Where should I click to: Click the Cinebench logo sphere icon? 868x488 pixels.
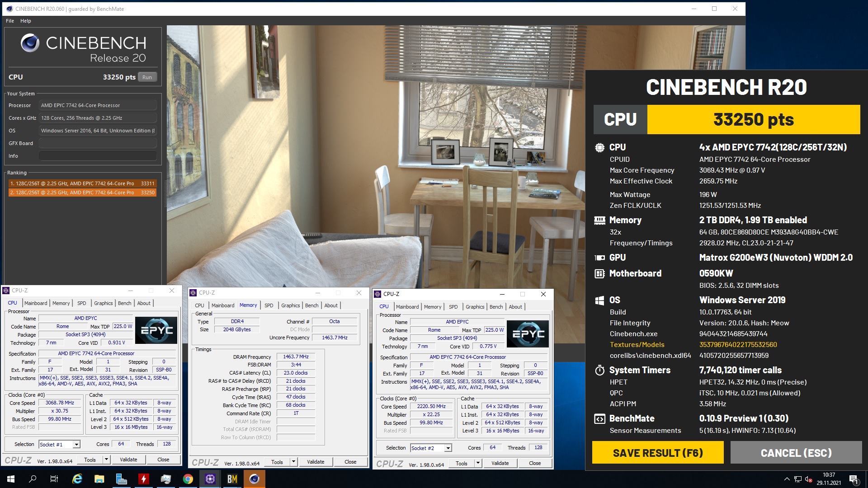[30, 43]
